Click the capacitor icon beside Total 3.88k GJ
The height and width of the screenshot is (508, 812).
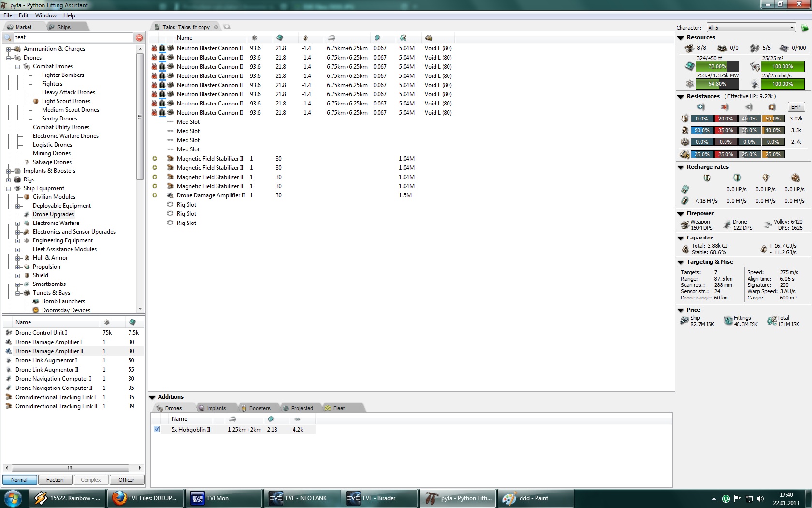click(685, 249)
